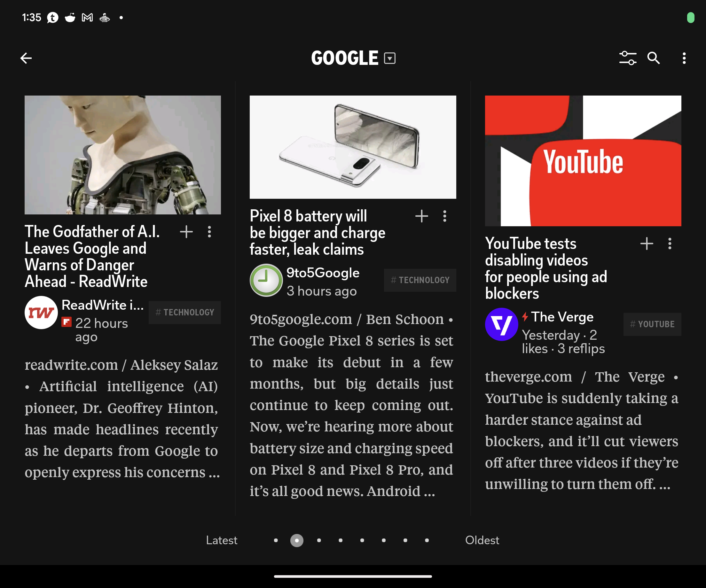This screenshot has height=588, width=706.
Task: Open search with the magnifier icon
Action: click(x=654, y=58)
